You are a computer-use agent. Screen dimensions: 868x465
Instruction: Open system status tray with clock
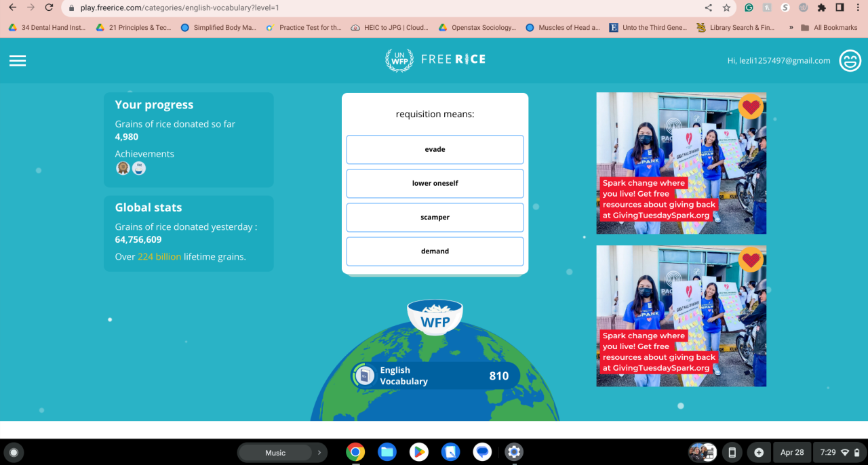[840, 452]
